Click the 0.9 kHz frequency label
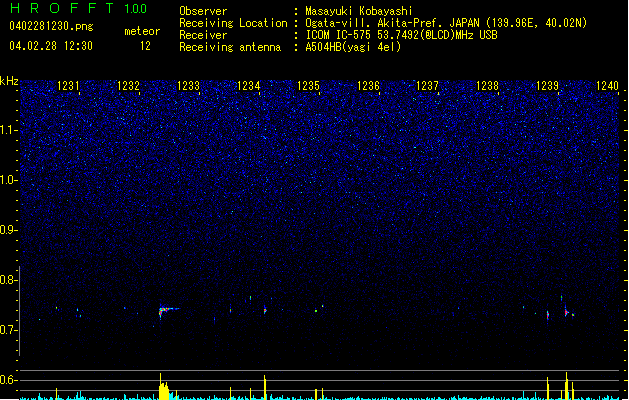 coord(8,230)
